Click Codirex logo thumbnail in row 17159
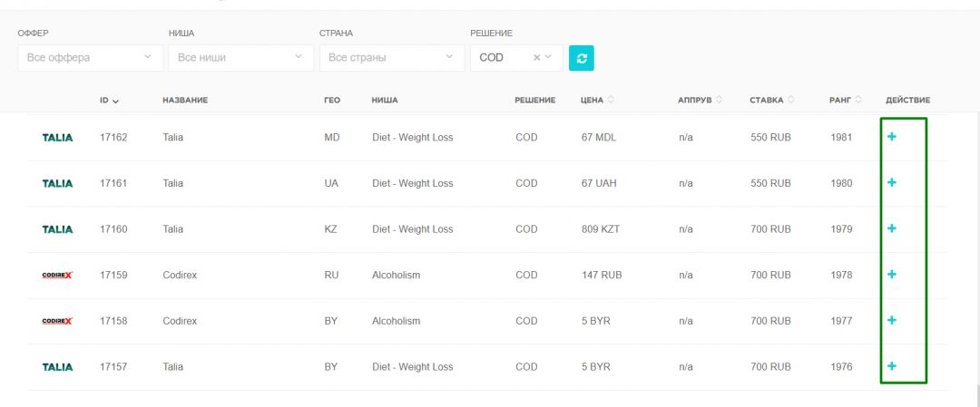The image size is (980, 407). click(x=57, y=276)
